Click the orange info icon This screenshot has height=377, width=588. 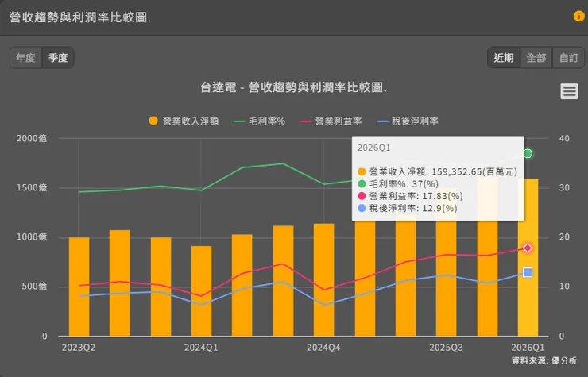pyautogui.click(x=579, y=16)
